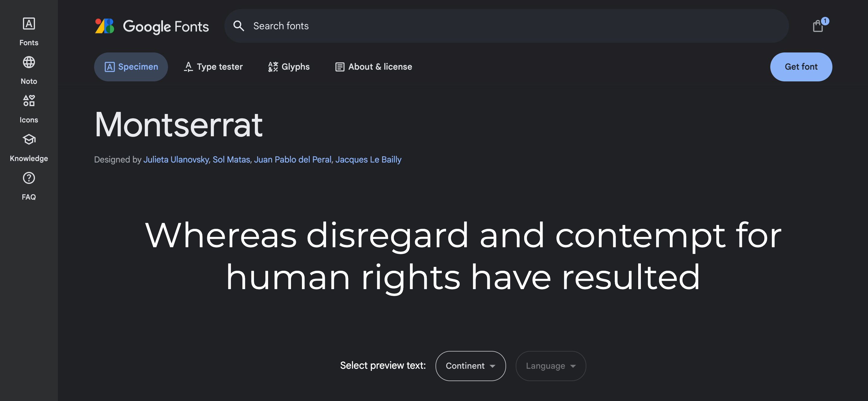Click the search magnifier icon
Image resolution: width=868 pixels, height=401 pixels.
pos(239,26)
